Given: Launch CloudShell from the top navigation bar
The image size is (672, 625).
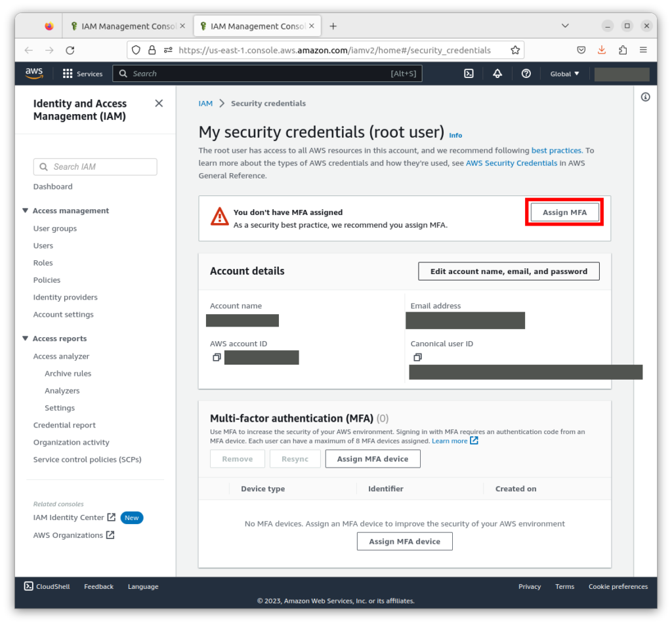Looking at the screenshot, I should coord(469,73).
